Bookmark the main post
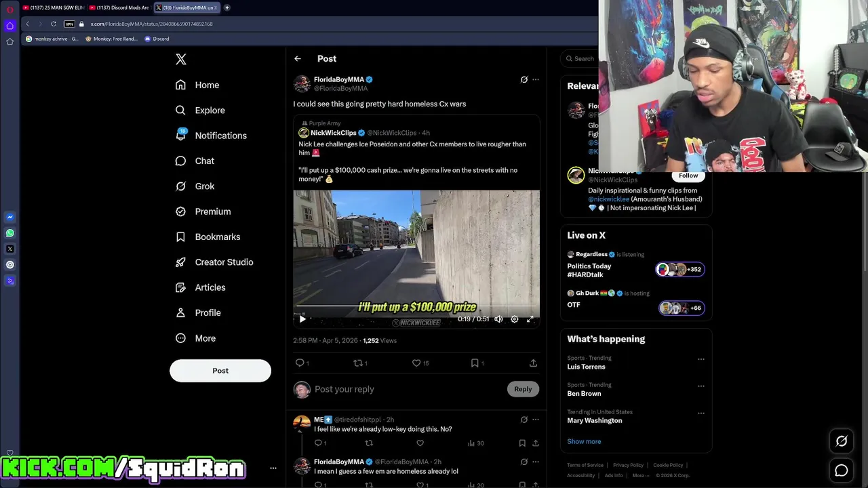This screenshot has height=488, width=868. (475, 363)
